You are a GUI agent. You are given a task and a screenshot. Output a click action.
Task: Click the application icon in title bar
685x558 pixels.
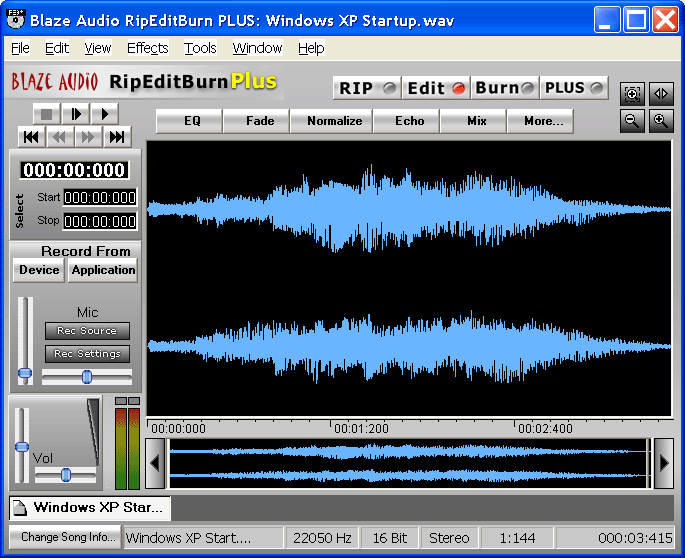(15, 19)
